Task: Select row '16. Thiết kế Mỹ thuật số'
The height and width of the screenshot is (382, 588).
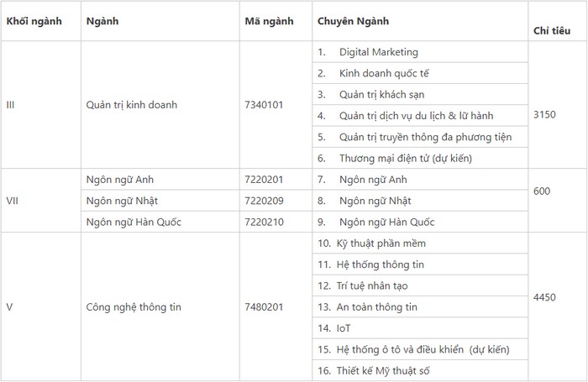Action: click(x=420, y=371)
